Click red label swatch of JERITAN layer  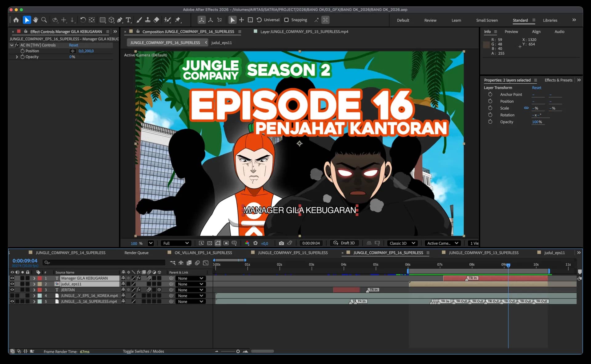click(40, 290)
